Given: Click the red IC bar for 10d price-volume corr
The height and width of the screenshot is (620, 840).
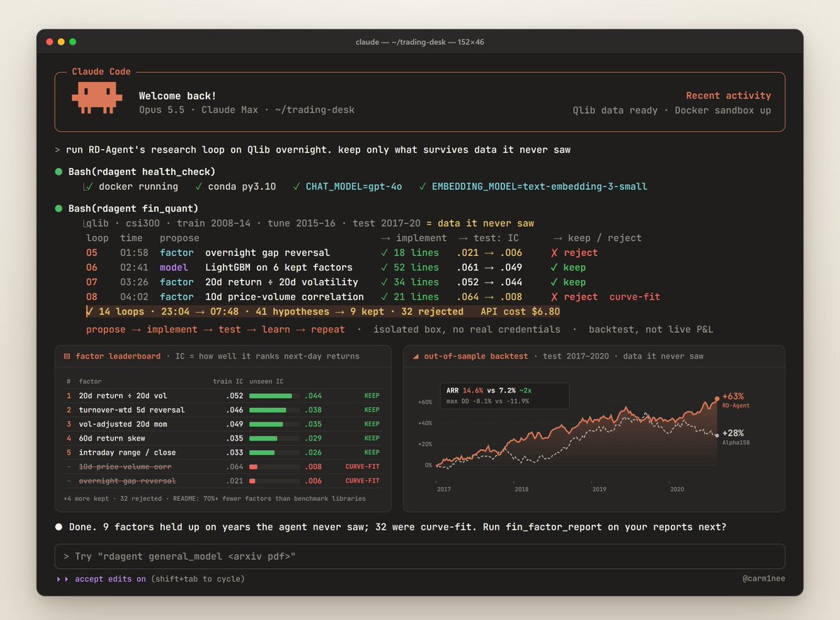Looking at the screenshot, I should click(x=253, y=467).
